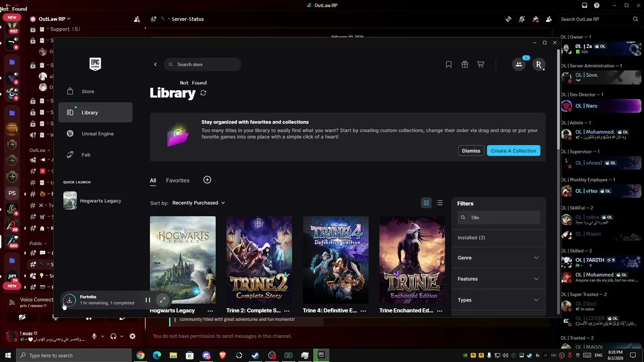Refresh the Library list
Viewport: 644px width, 362px height.
pos(203,93)
